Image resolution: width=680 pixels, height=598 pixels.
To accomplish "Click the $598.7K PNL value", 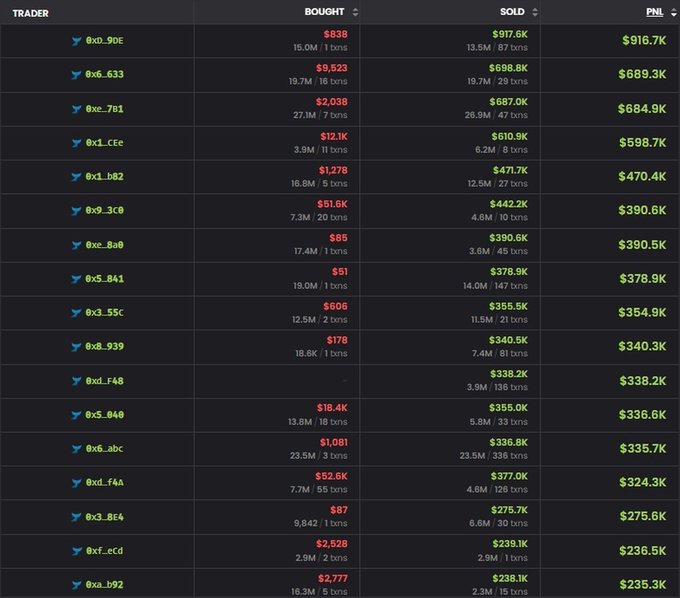I will click(643, 143).
